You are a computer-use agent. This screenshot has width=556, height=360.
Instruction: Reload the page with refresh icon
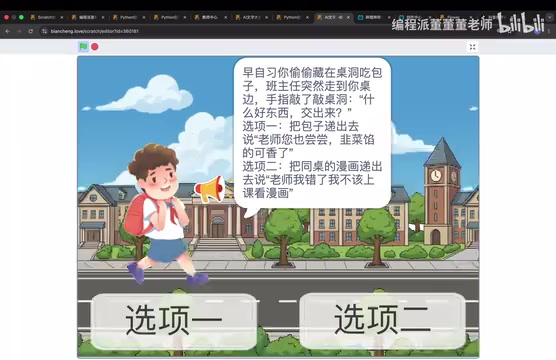point(31,31)
